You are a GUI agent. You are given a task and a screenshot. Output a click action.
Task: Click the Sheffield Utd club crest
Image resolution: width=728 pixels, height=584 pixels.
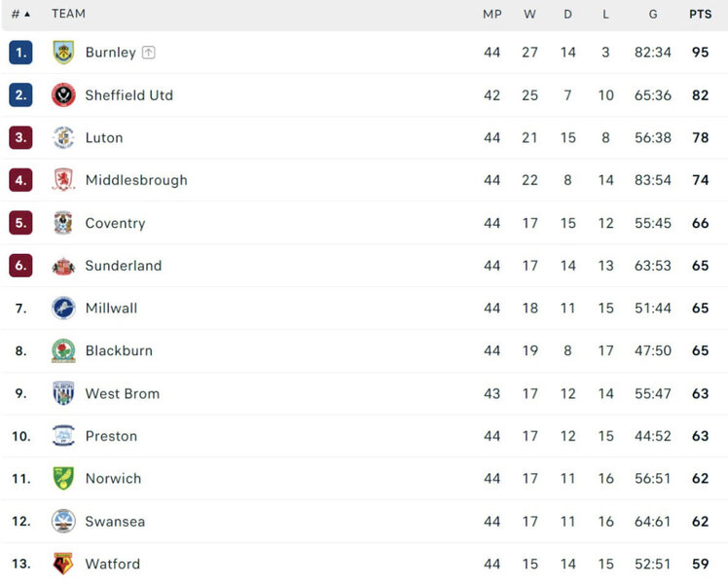pyautogui.click(x=63, y=95)
